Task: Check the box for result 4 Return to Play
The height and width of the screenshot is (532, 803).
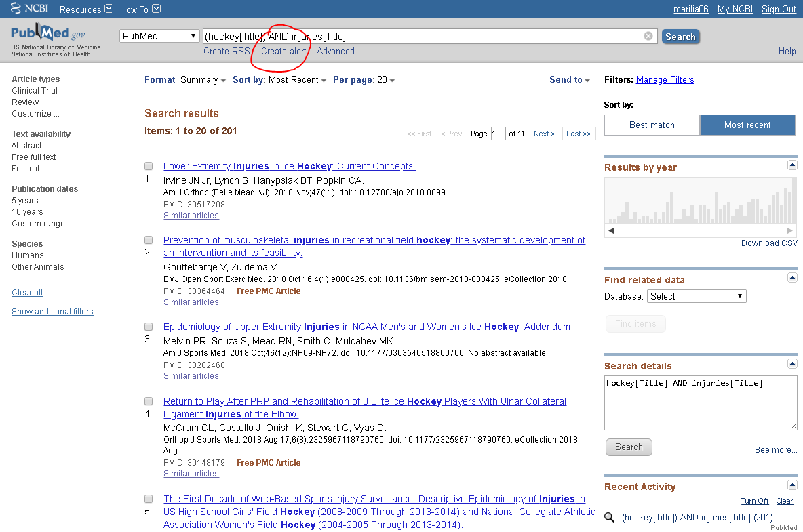Action: pos(149,402)
